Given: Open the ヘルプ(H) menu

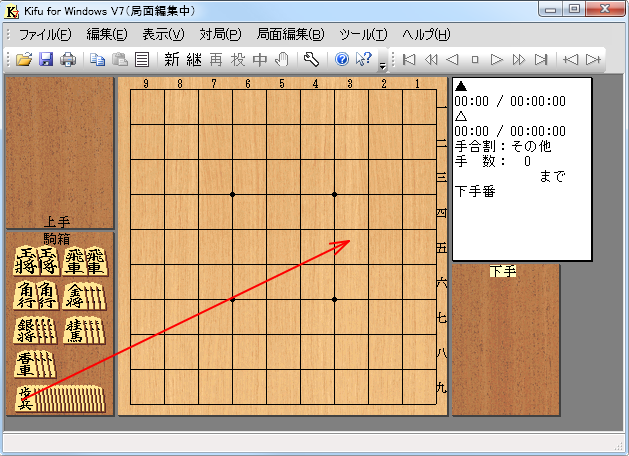Looking at the screenshot, I should (426, 34).
